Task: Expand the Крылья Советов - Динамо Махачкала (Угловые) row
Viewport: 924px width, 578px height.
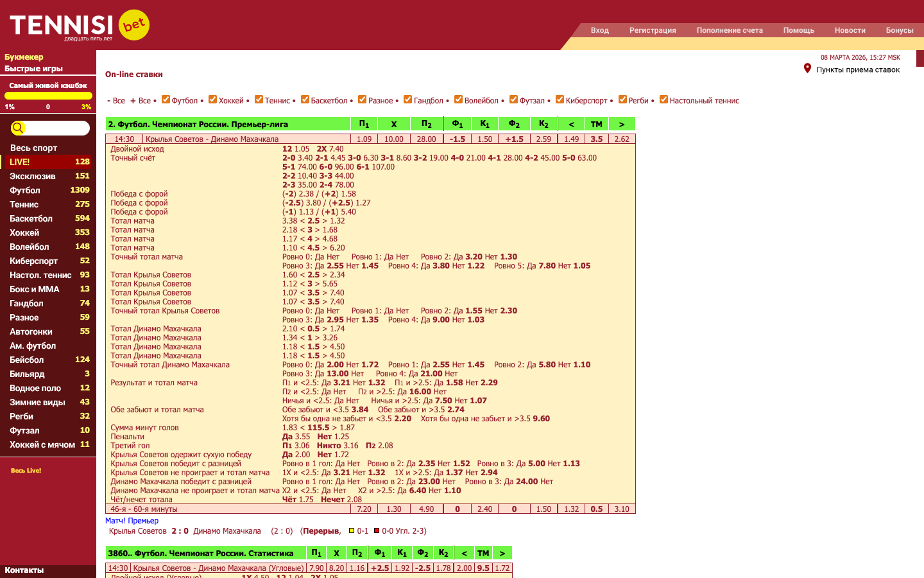Action: [x=218, y=568]
